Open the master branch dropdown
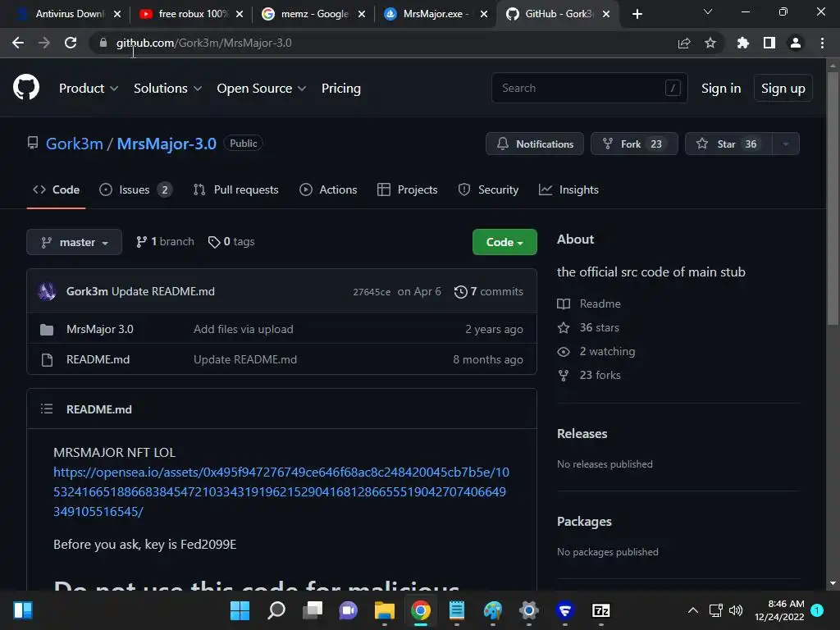Viewport: 840px width, 630px height. tap(74, 242)
